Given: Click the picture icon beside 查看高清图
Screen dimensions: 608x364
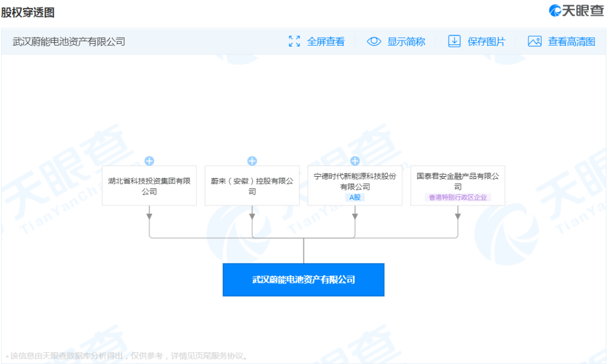Looking at the screenshot, I should click(x=535, y=41).
